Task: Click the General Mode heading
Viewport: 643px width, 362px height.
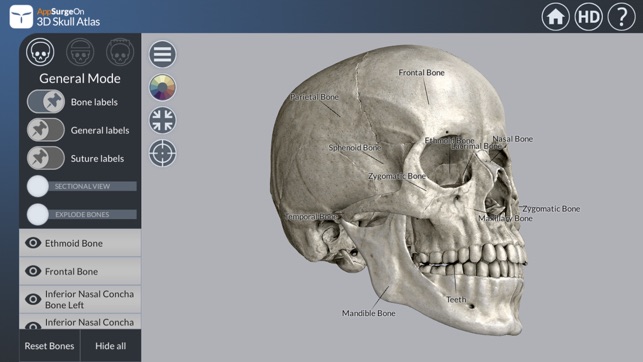Action: coord(80,78)
